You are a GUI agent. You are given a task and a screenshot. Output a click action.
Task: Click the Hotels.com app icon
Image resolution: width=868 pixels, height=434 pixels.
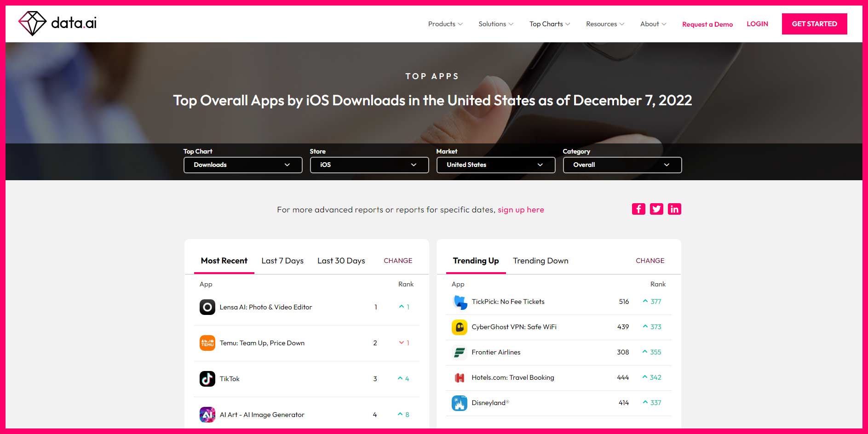click(459, 377)
